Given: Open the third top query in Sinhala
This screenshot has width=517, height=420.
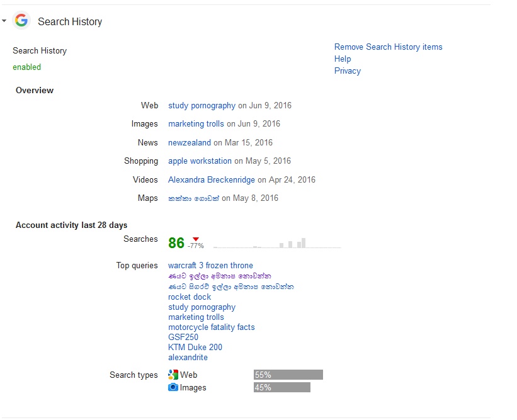Looking at the screenshot, I should 231,287.
